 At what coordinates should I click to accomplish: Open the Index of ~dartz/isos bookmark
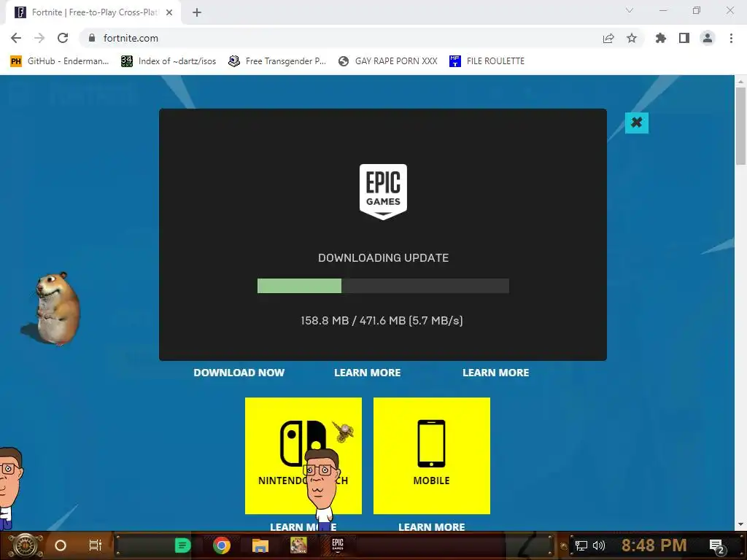pos(169,61)
